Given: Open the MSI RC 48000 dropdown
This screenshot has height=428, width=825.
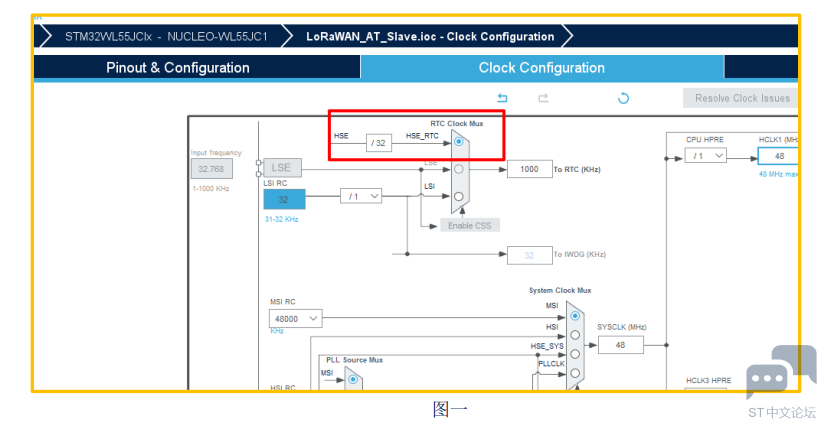Looking at the screenshot, I should coord(295,318).
